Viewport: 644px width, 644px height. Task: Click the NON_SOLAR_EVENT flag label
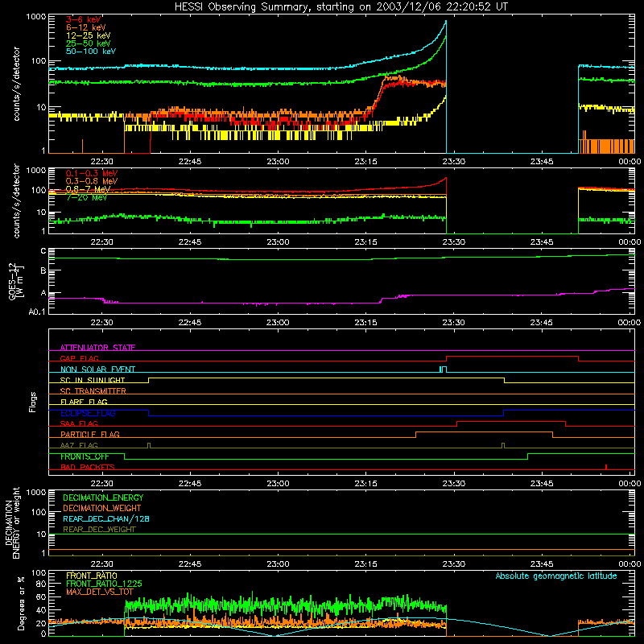point(97,369)
